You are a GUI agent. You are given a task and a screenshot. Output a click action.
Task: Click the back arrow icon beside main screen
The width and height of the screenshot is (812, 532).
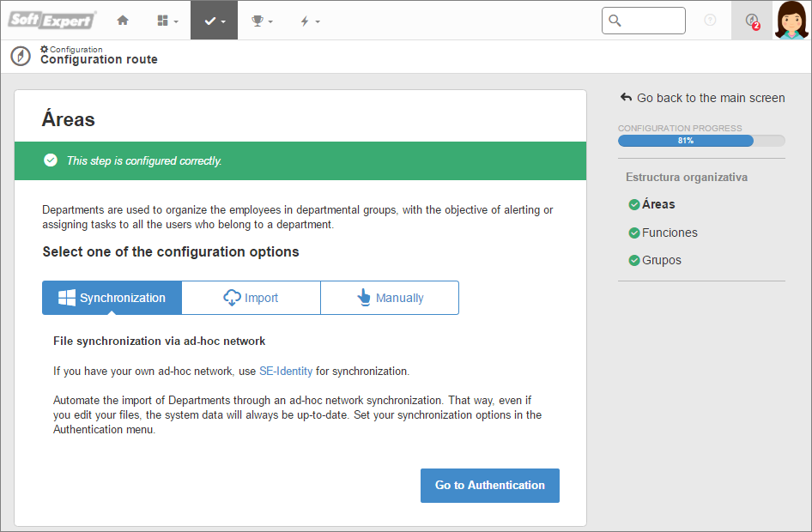pyautogui.click(x=626, y=97)
